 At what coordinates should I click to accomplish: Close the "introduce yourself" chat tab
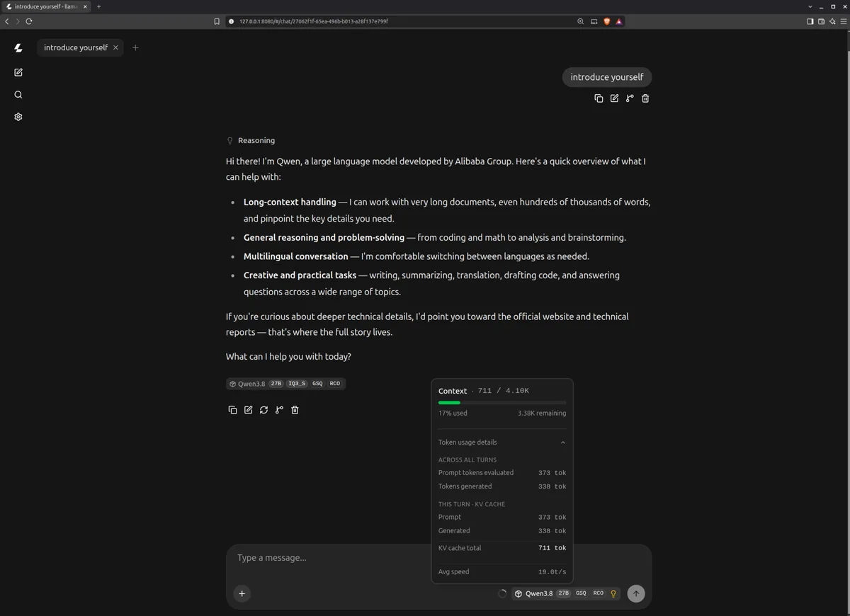click(115, 47)
